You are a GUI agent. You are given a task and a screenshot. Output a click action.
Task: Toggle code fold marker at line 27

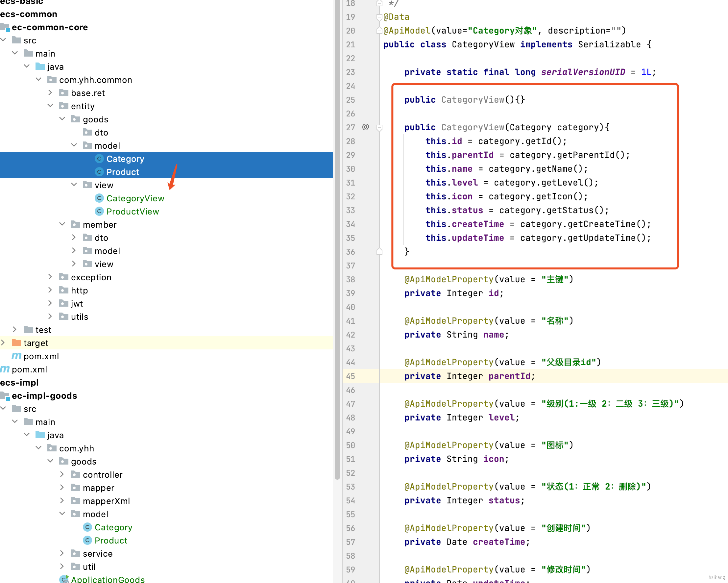[379, 128]
